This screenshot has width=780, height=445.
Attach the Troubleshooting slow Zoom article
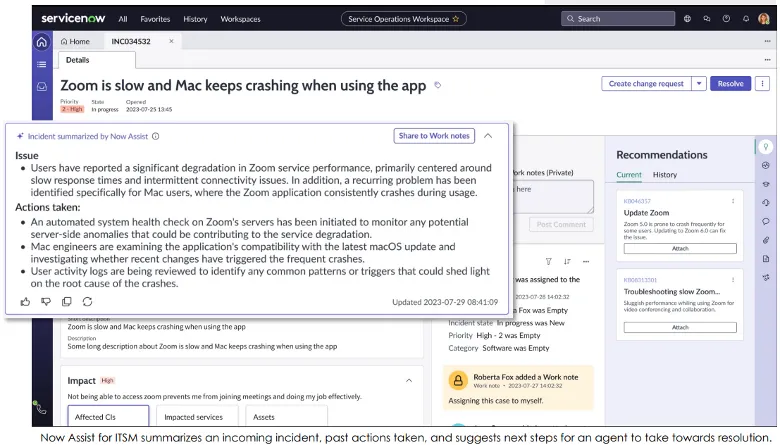[x=680, y=327]
